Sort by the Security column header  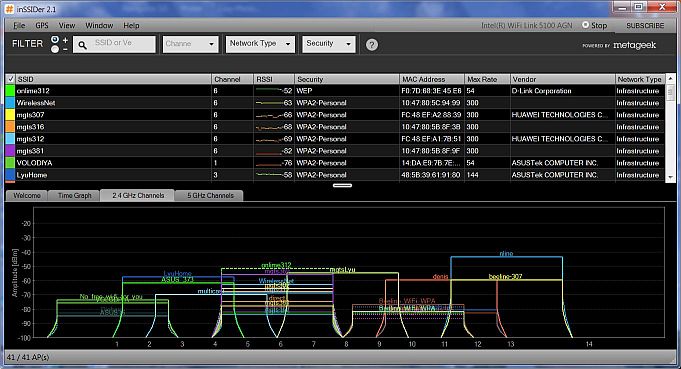click(347, 79)
